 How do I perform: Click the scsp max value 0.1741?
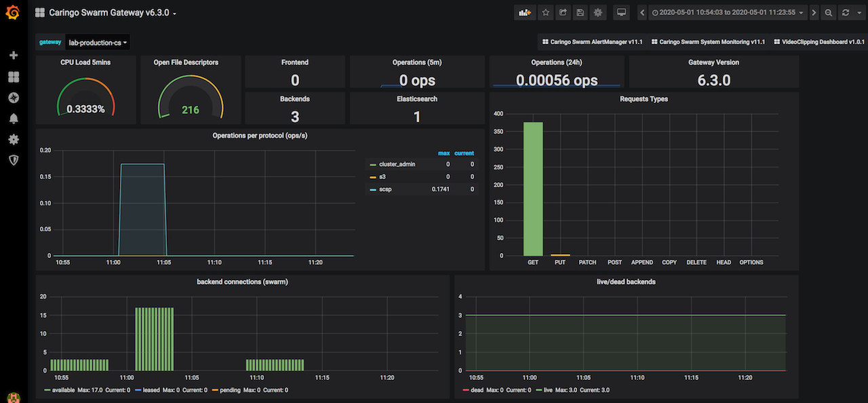(441, 189)
